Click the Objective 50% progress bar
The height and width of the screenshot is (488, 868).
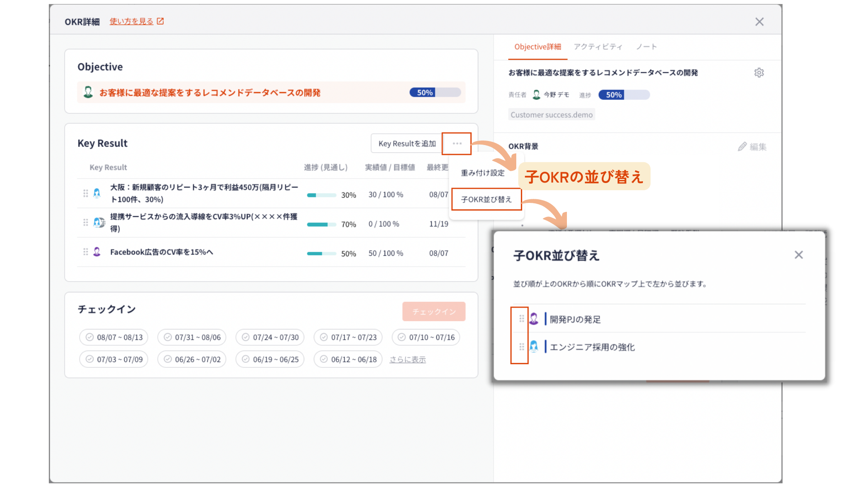click(x=435, y=92)
